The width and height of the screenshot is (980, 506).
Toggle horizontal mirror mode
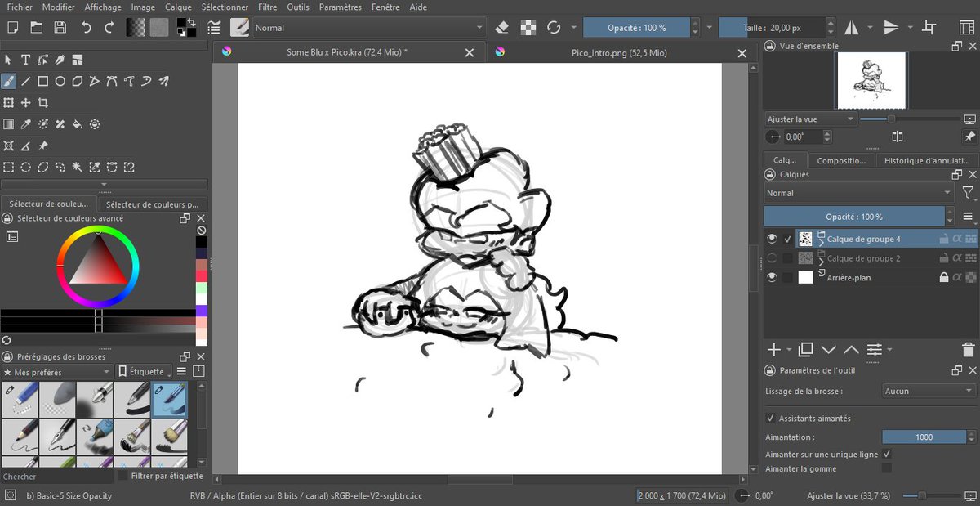pyautogui.click(x=852, y=28)
